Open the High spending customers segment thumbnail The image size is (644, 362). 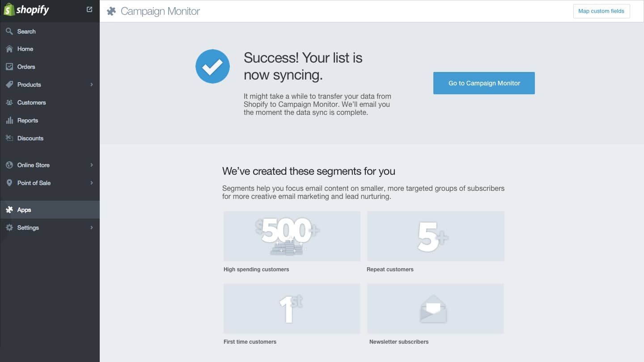292,236
